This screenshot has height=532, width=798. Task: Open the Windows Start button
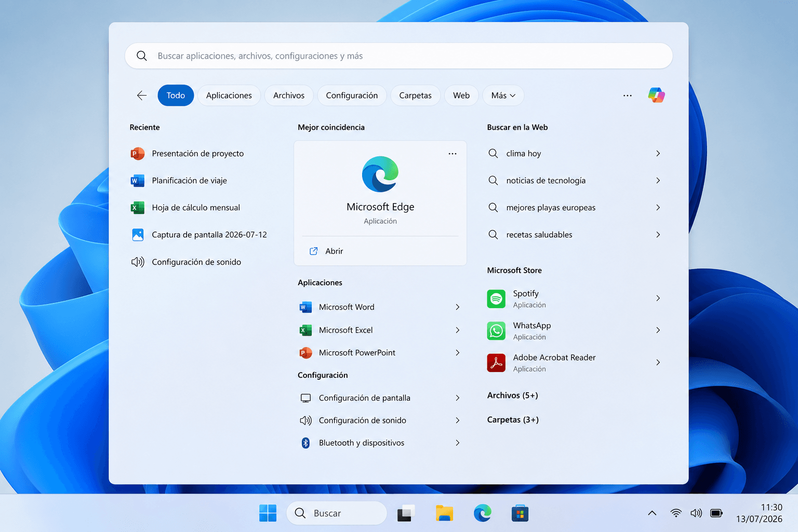tap(268, 513)
